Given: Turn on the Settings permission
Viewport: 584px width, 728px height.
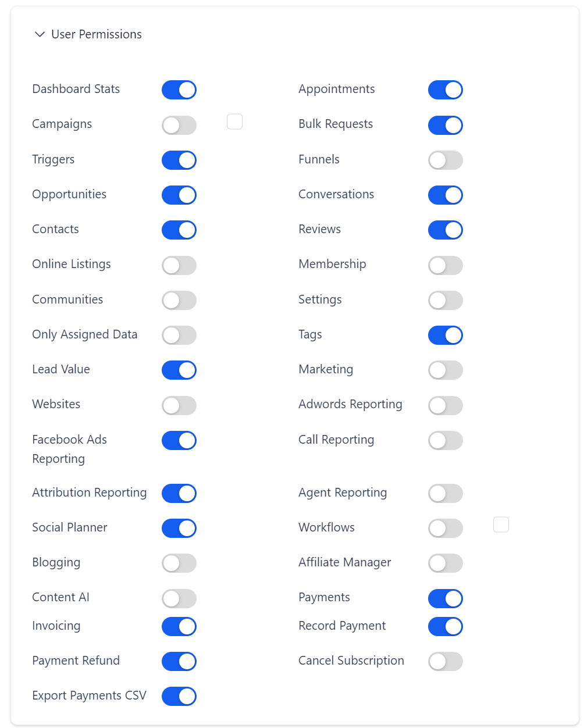Looking at the screenshot, I should coord(446,300).
